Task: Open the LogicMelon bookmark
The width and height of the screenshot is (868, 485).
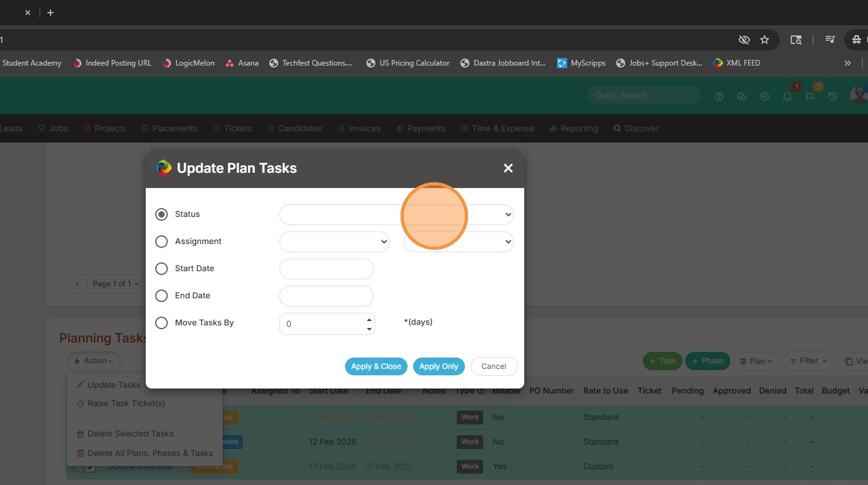Action: click(189, 63)
